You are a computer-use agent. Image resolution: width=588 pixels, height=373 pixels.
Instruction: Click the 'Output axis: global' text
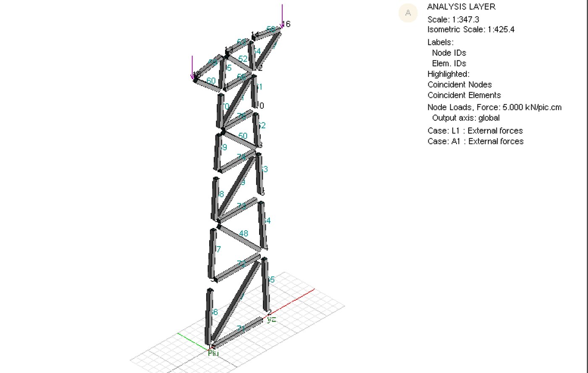point(466,118)
